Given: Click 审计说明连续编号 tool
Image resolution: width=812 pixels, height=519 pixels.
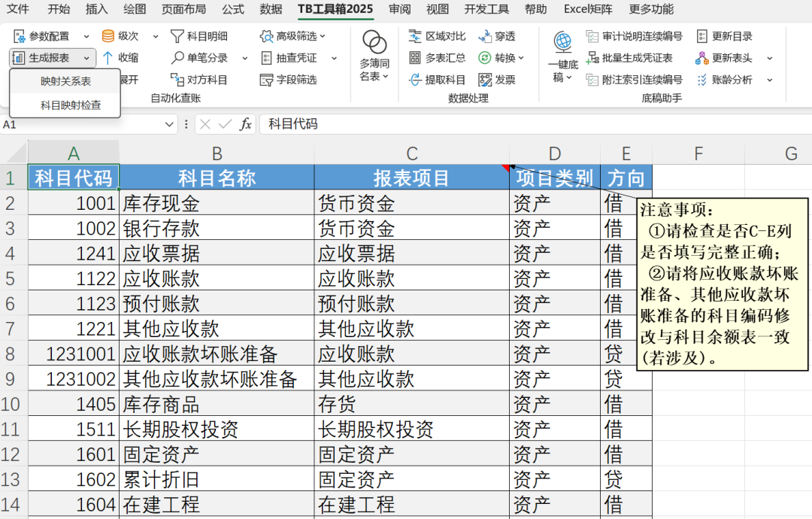Looking at the screenshot, I should (x=634, y=36).
